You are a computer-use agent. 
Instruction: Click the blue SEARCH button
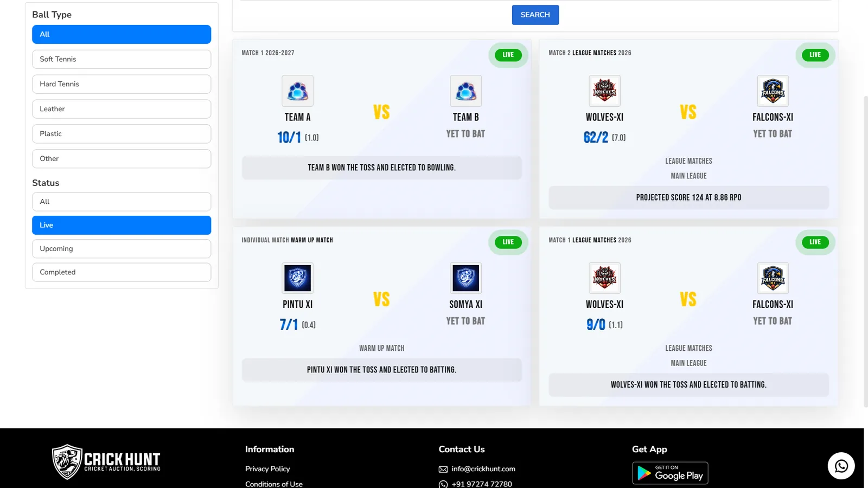pos(535,15)
